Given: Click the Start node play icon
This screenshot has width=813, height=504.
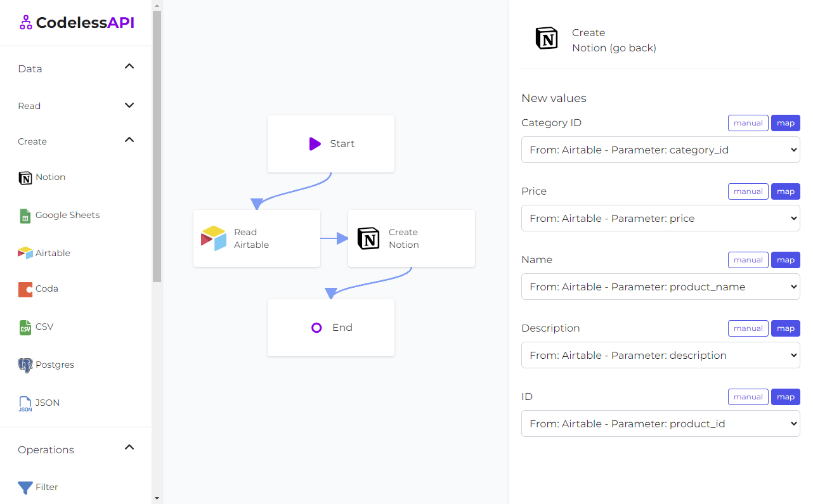Looking at the screenshot, I should coord(315,144).
